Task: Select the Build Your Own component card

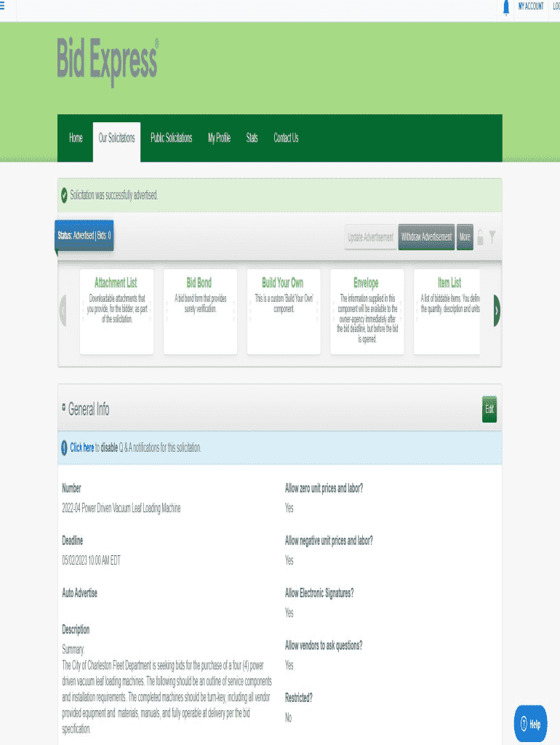Action: [284, 311]
